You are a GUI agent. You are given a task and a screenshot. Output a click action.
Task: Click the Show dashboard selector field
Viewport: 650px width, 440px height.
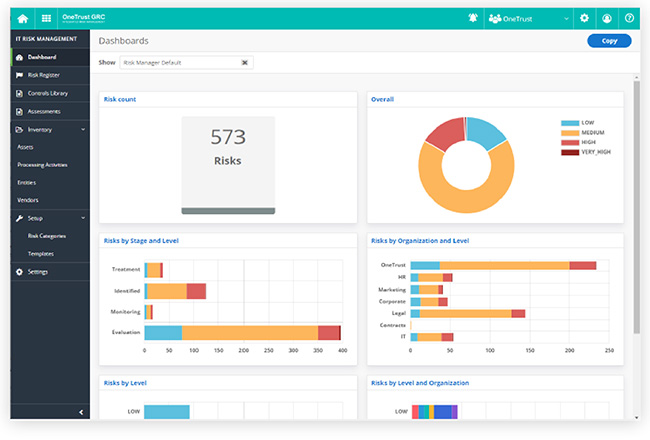[x=186, y=63]
